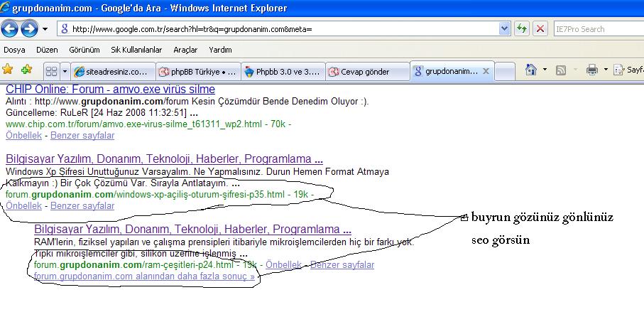Image resolution: width=644 pixels, height=312 pixels.
Task: Click Önbellek link under chip.com.tr result
Action: tap(24, 135)
